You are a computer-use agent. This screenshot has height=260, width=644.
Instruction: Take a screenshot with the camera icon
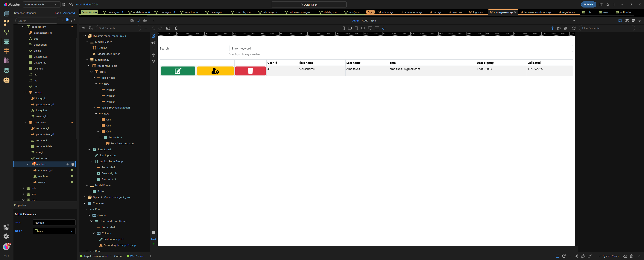[168, 28]
